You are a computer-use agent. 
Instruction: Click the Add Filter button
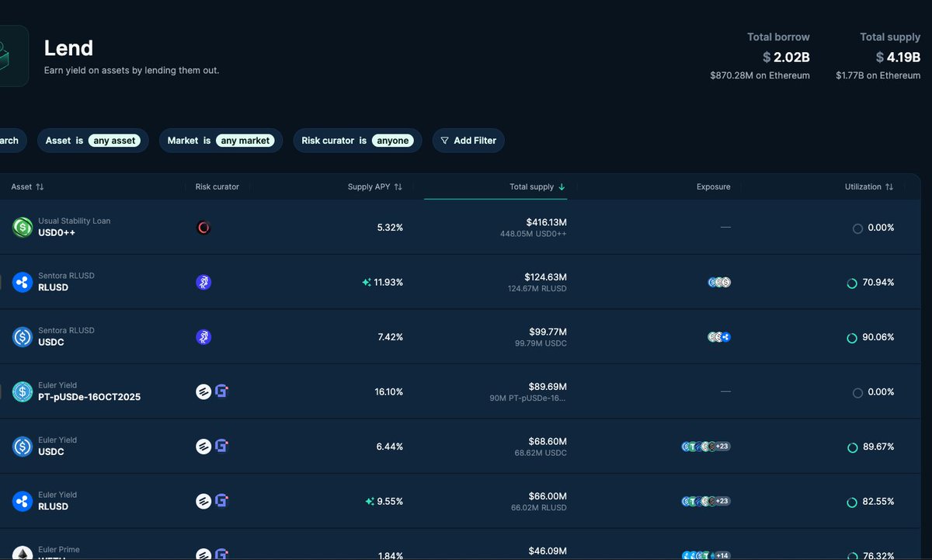468,140
